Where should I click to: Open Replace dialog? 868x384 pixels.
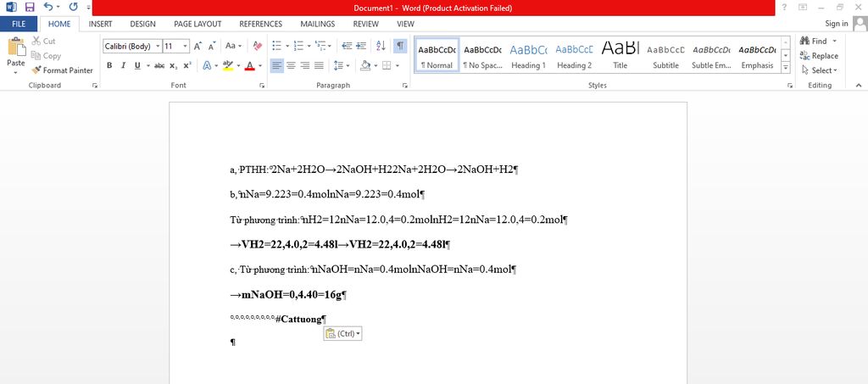(819, 56)
